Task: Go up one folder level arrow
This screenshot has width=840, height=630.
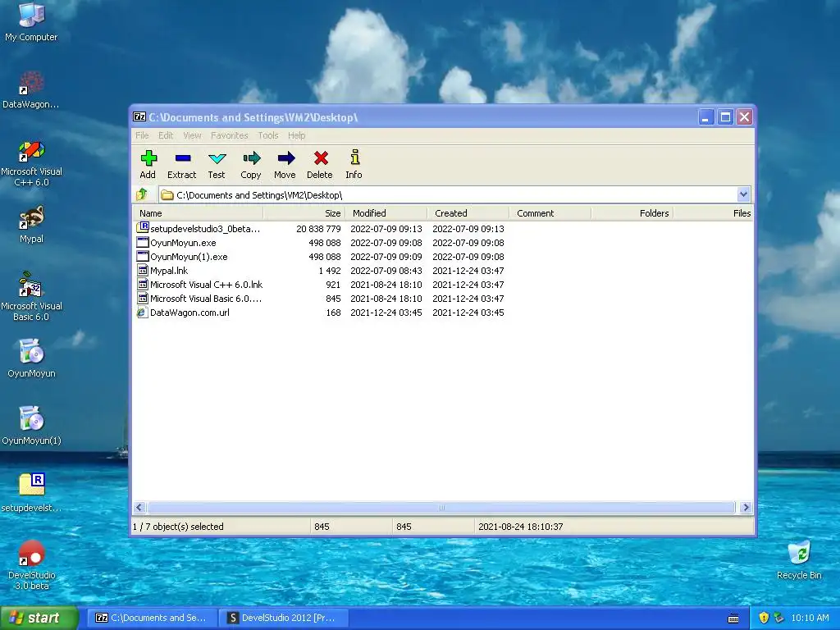Action: pyautogui.click(x=143, y=194)
